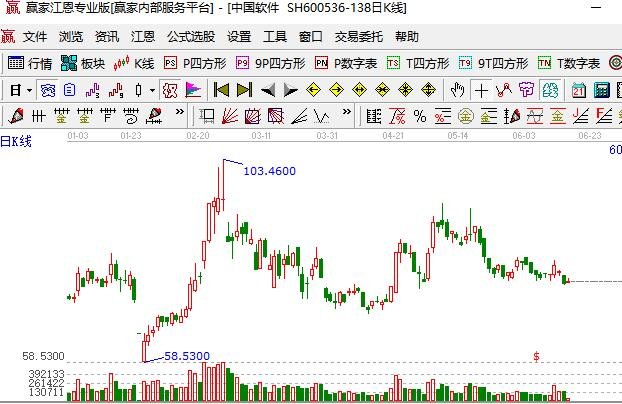Expand the candlestick type dropdown arrow

[152, 90]
